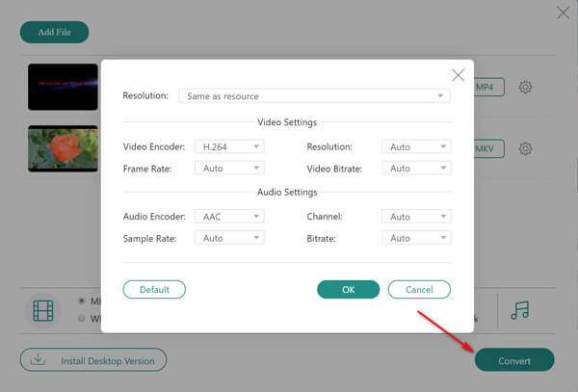Select the orange rose video thumbnail
The width and height of the screenshot is (578, 392).
point(63,148)
